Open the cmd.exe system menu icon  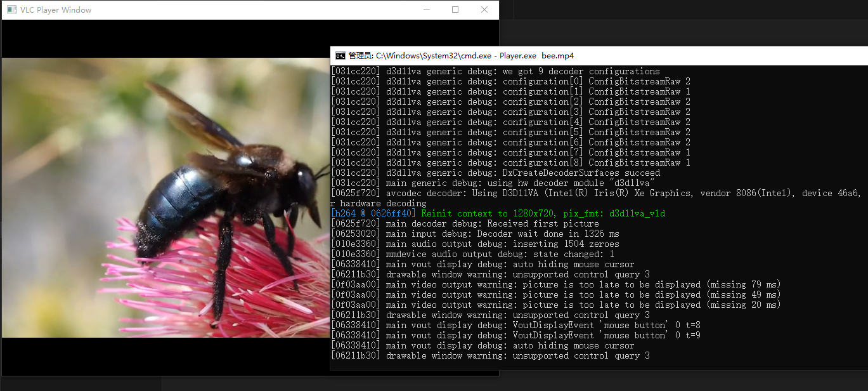point(340,56)
